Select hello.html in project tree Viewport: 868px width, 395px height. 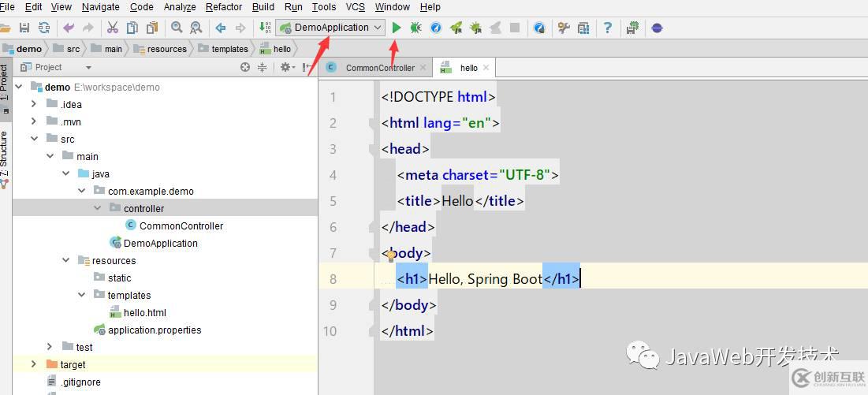click(144, 312)
